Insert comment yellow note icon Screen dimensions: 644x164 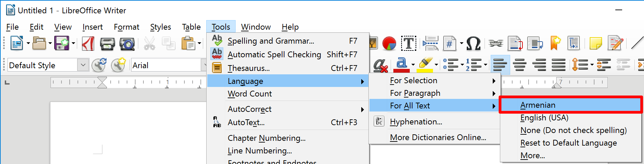click(x=596, y=43)
